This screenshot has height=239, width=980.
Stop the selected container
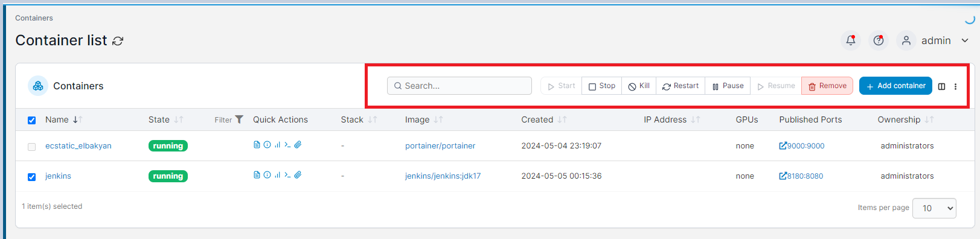[x=602, y=86]
